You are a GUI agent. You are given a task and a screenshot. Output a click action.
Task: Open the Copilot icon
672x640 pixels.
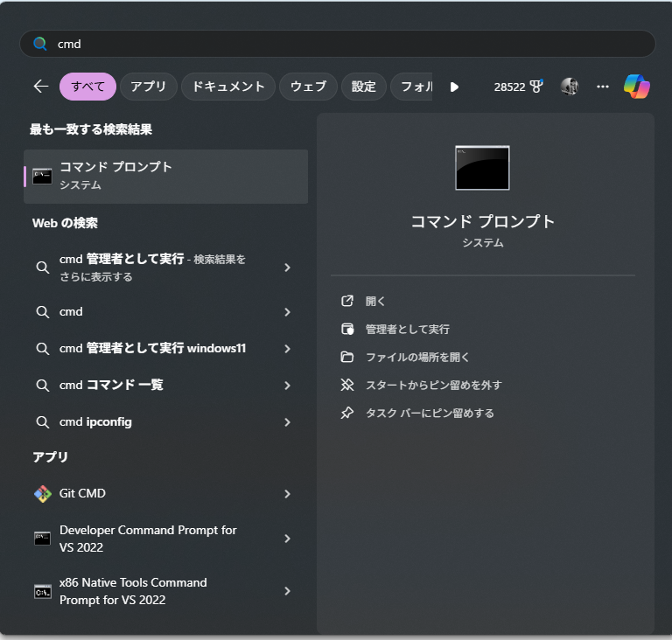[636, 87]
